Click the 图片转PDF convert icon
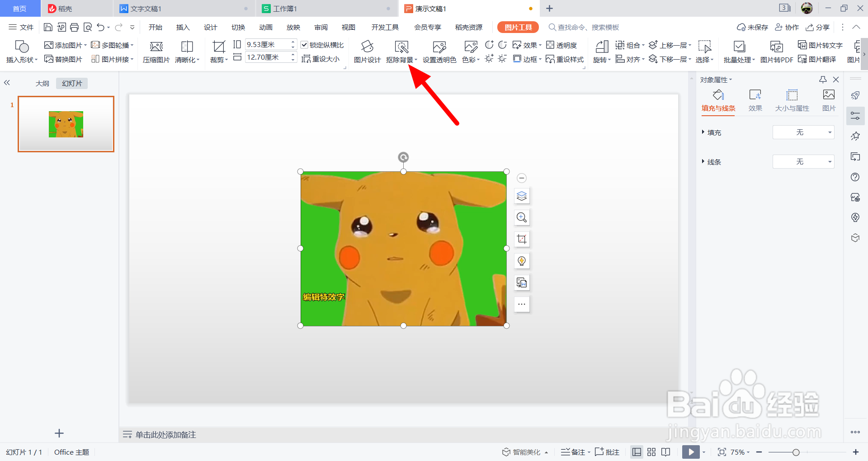Screen dimensions: 868x461 point(776,47)
